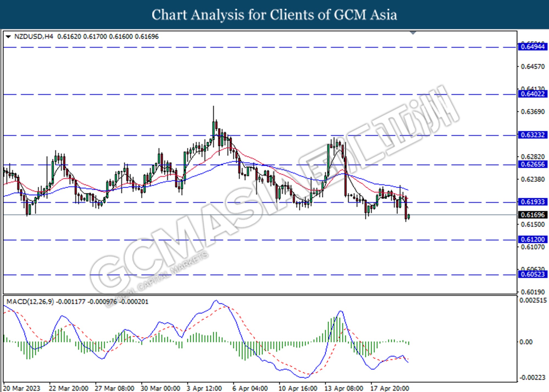Click the 0.62656 level price tag
Image resolution: width=549 pixels, height=392 pixels.
pos(532,165)
